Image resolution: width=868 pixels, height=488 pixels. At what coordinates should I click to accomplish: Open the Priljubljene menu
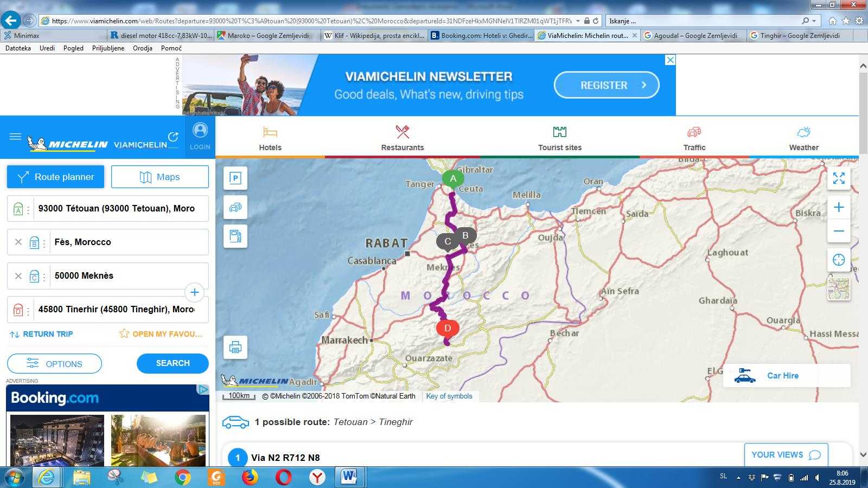108,48
